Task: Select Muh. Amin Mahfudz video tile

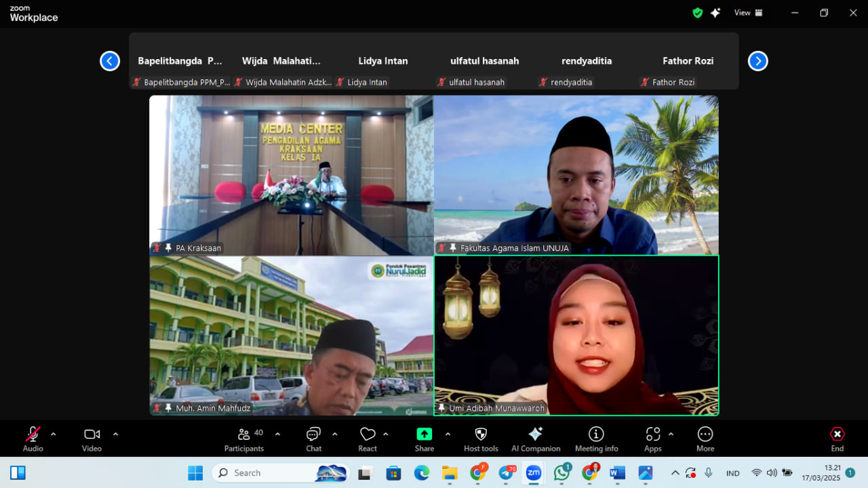Action: 292,336
